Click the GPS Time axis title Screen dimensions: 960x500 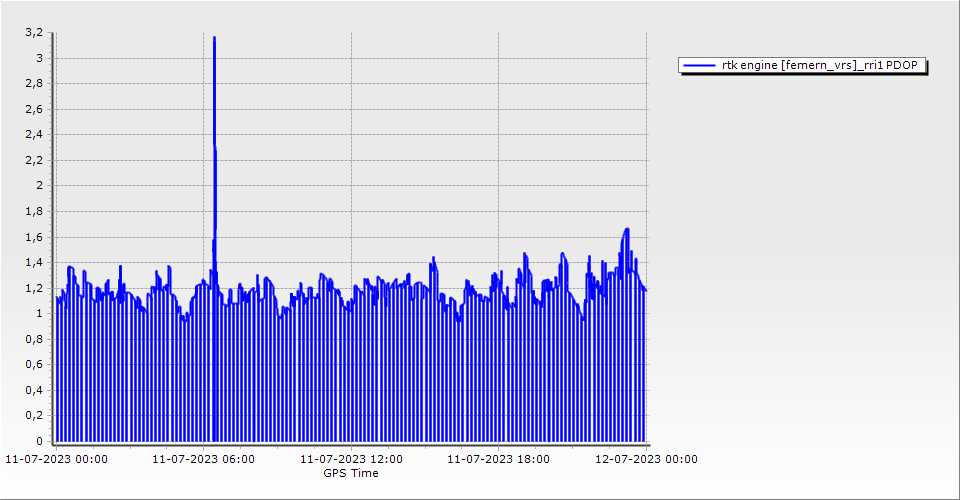[351, 473]
